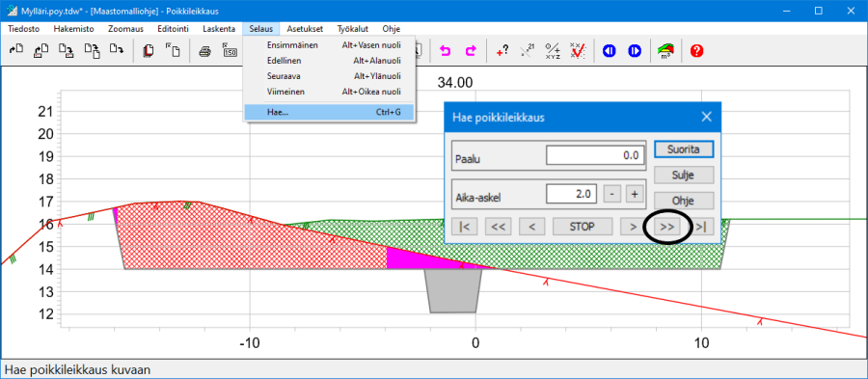Click the red plus question mark icon
868x379 pixels.
[502, 51]
